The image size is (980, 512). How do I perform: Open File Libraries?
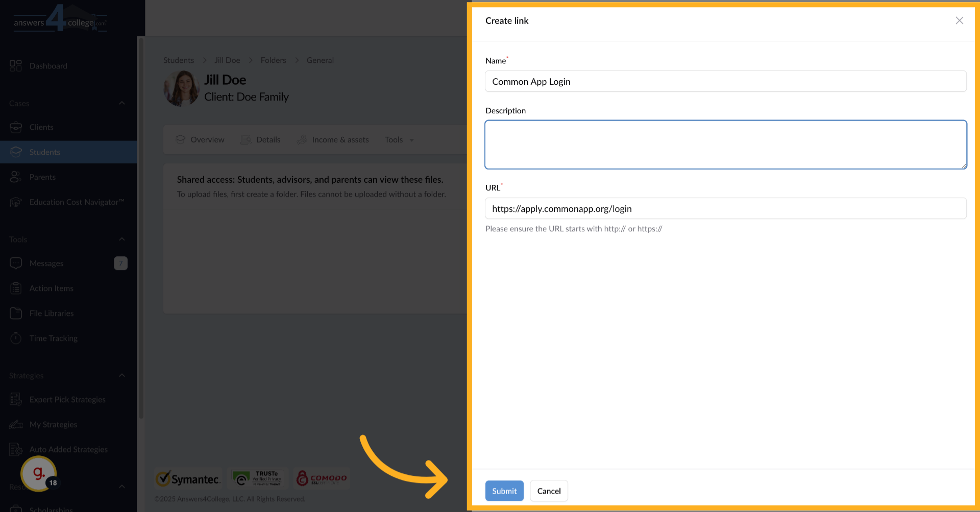tap(51, 313)
